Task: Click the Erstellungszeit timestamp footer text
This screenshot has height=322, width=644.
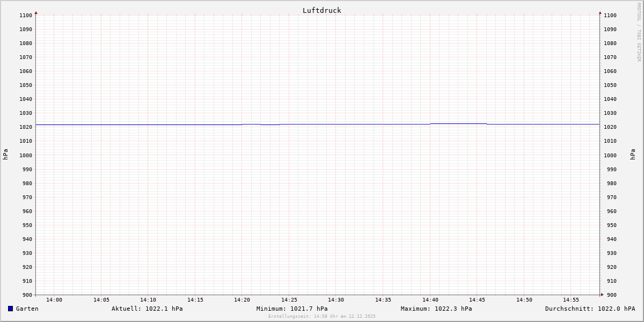Action: 322,317
